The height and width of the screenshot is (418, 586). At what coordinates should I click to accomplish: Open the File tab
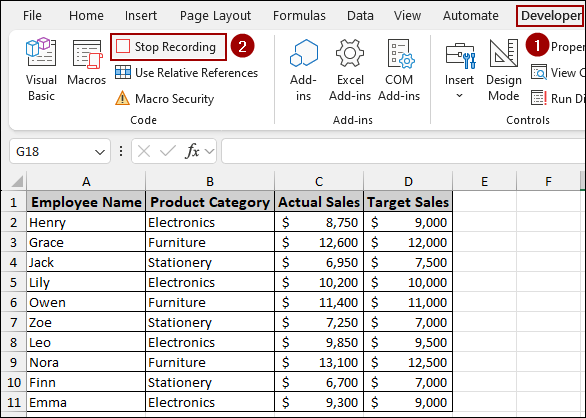click(x=32, y=15)
